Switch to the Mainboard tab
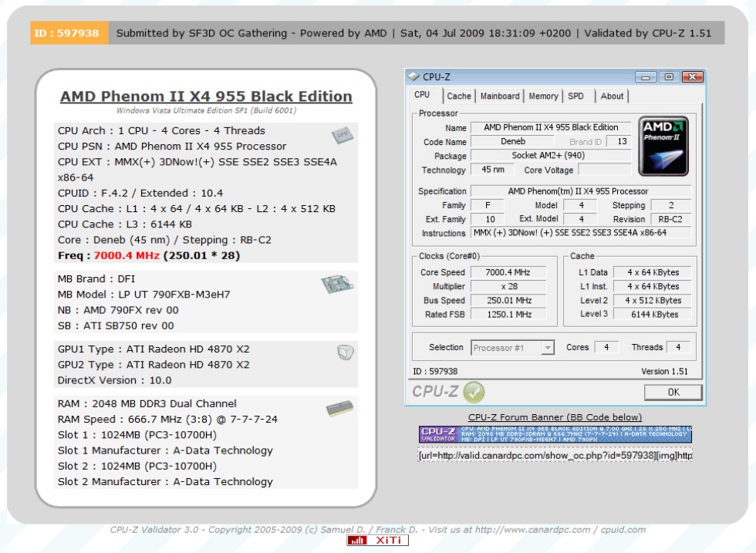756x553 pixels. pyautogui.click(x=500, y=96)
